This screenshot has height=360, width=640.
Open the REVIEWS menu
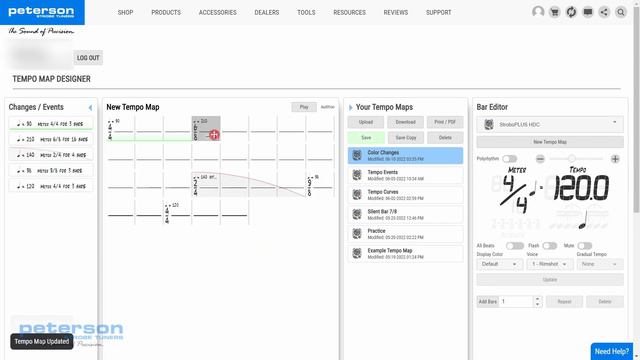396,13
